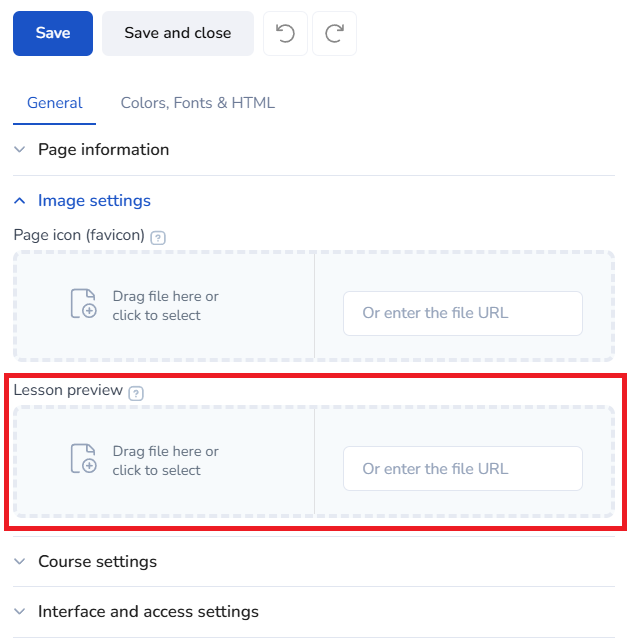Click Lesson preview 'Drag file here' text
The width and height of the screenshot is (630, 644).
[x=165, y=461]
